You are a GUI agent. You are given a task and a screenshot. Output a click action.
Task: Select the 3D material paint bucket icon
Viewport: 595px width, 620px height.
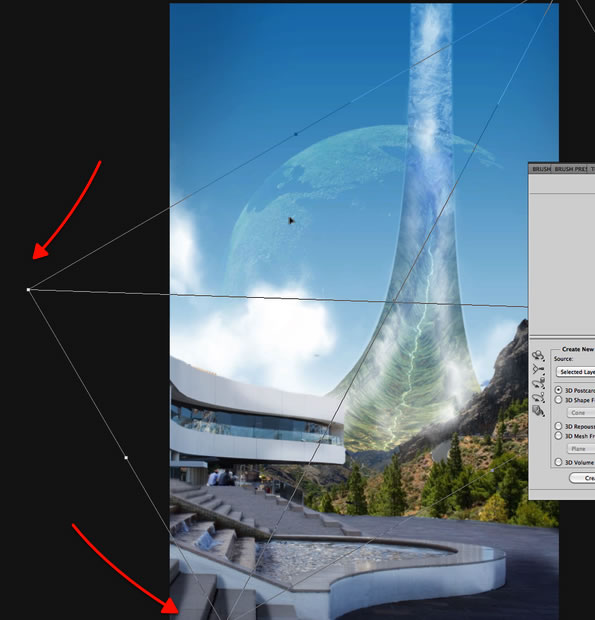click(538, 411)
